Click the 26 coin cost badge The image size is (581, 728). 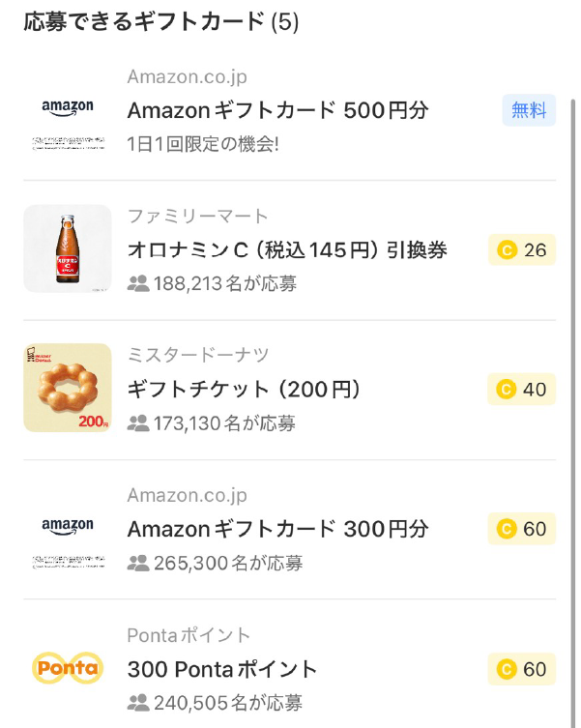[522, 250]
